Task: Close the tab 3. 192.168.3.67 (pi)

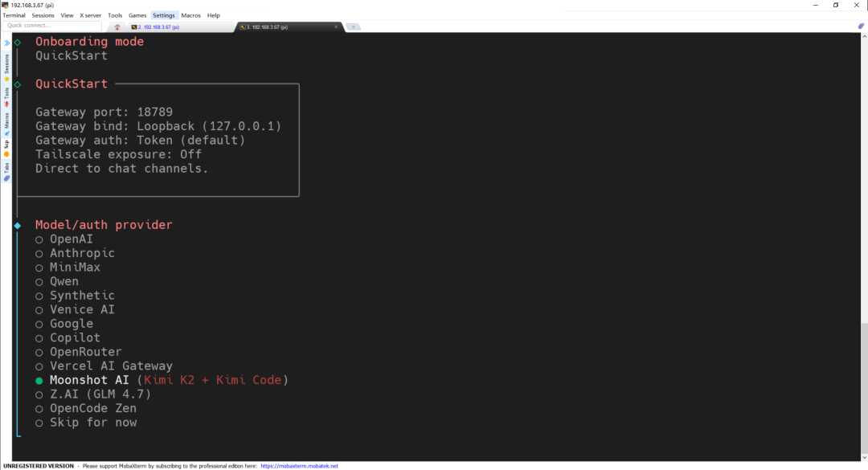Action: click(335, 27)
